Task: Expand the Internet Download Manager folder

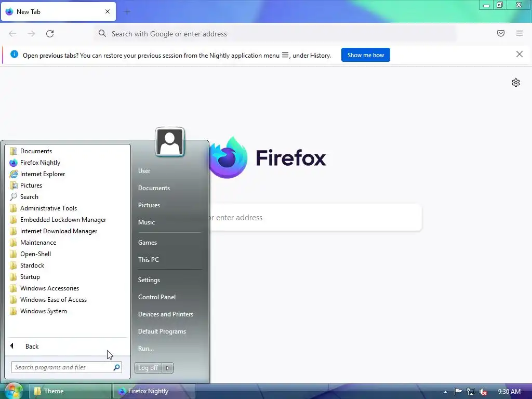Action: [68, 231]
